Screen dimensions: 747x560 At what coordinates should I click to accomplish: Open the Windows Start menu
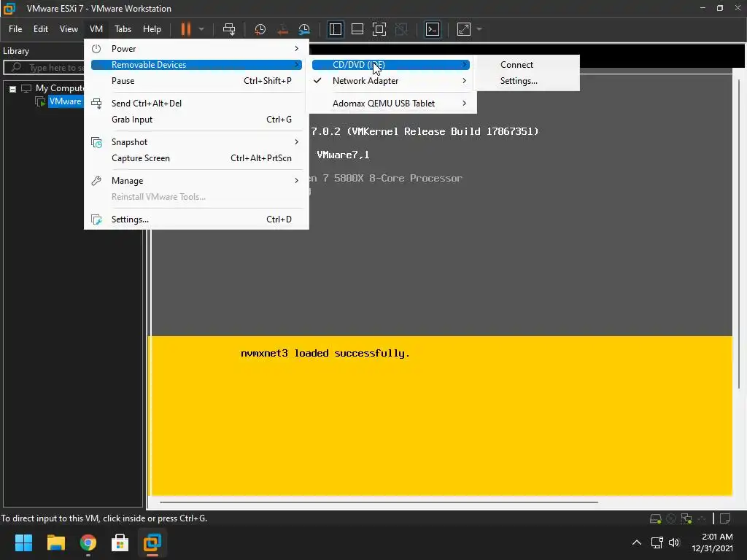[23, 542]
